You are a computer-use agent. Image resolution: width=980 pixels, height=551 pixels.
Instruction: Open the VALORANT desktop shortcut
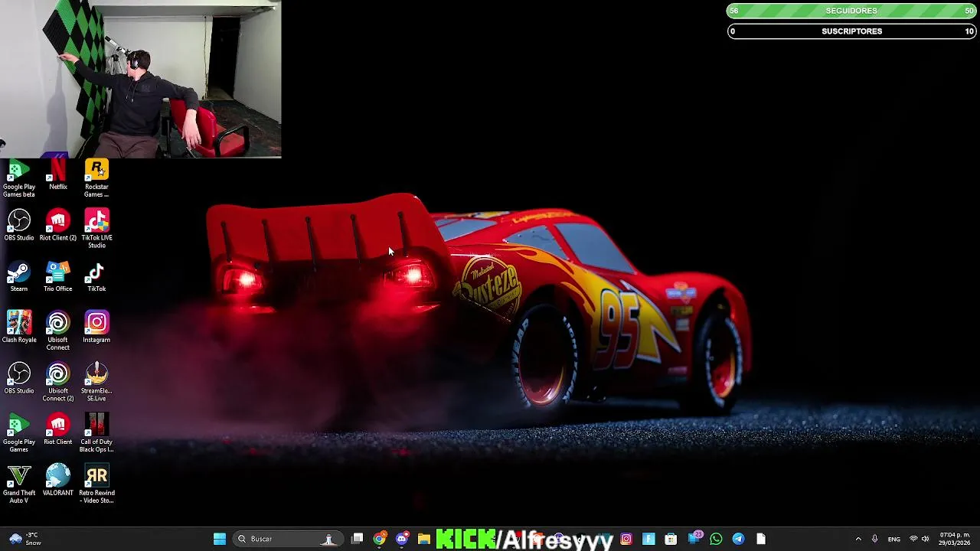[x=58, y=481]
